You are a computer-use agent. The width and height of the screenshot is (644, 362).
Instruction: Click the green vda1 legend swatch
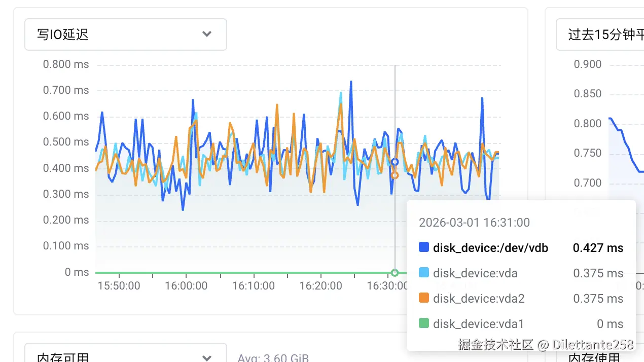(x=424, y=324)
